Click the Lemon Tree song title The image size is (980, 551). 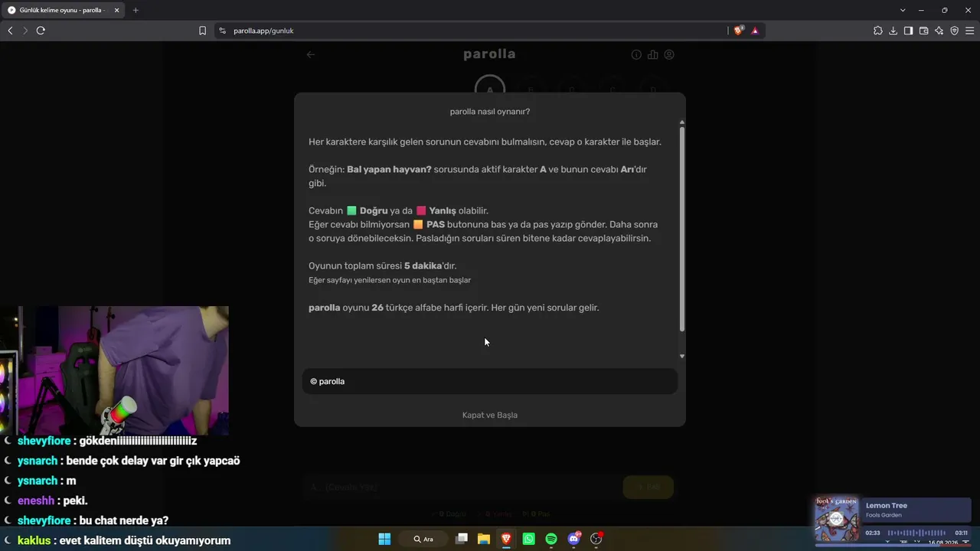click(x=887, y=506)
